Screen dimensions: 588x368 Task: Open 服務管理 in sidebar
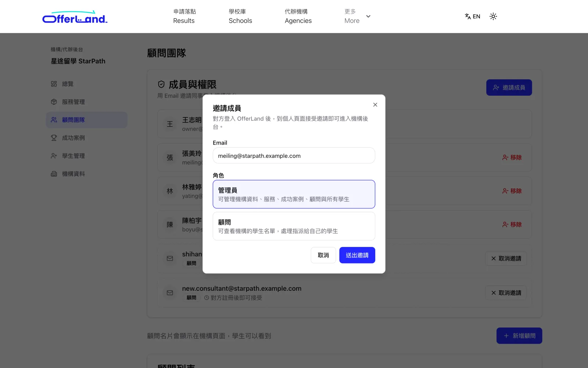tap(87, 102)
